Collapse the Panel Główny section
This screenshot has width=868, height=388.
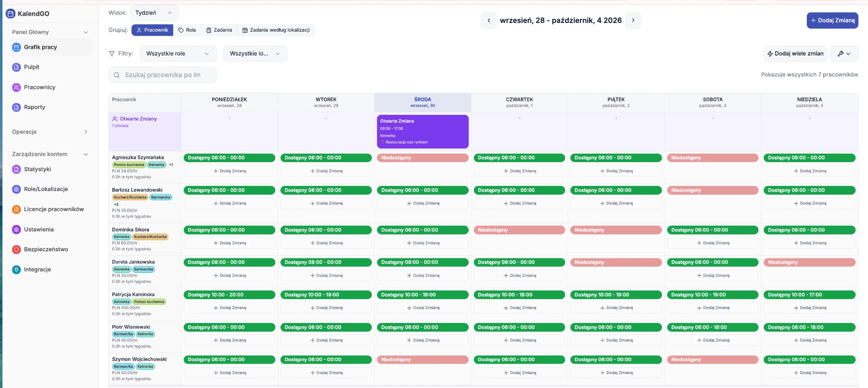point(86,32)
